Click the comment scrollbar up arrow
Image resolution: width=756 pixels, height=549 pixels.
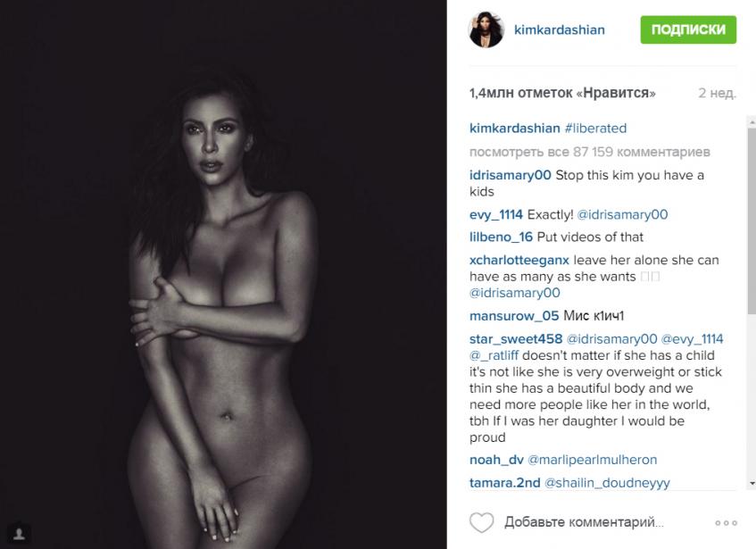tap(752, 122)
